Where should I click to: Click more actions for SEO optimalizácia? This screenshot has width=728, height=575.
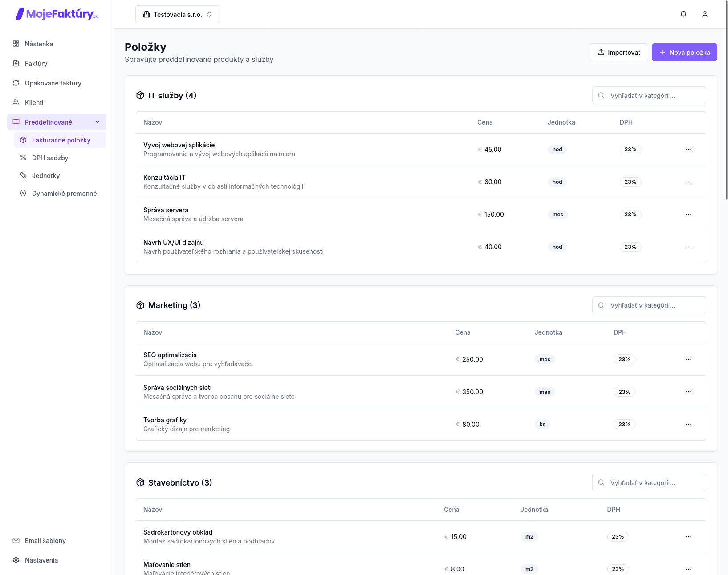689,359
